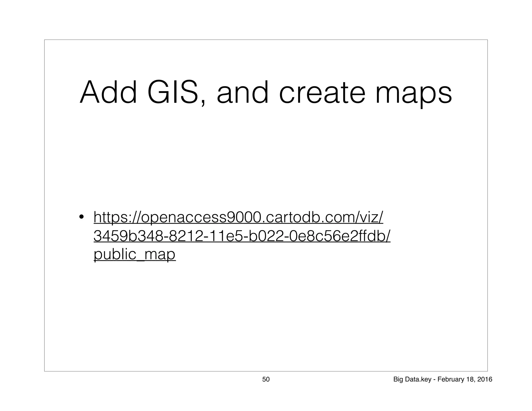Click the slide number 50

(266, 379)
